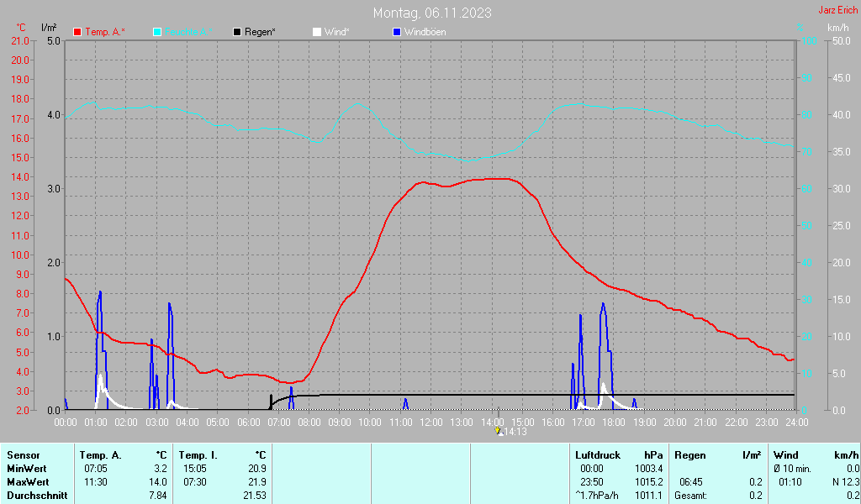Select the Temp. A. legend label
The height and width of the screenshot is (504, 861).
105,32
